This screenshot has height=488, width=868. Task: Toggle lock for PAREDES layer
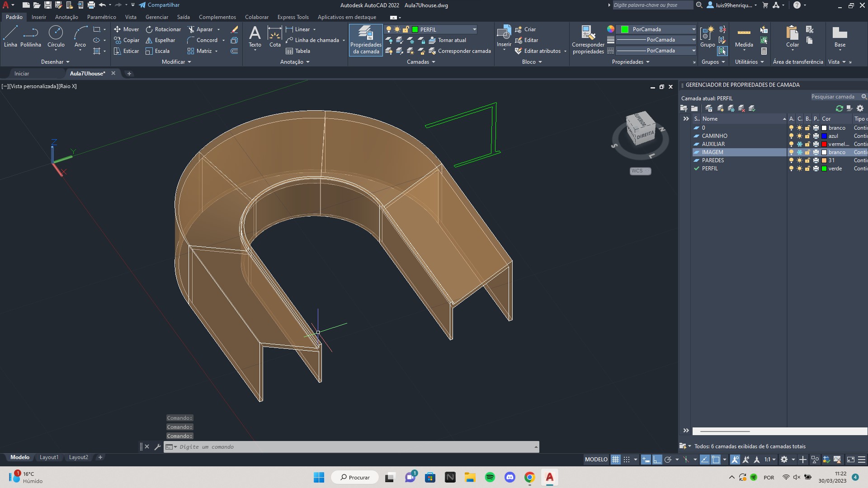coord(807,160)
